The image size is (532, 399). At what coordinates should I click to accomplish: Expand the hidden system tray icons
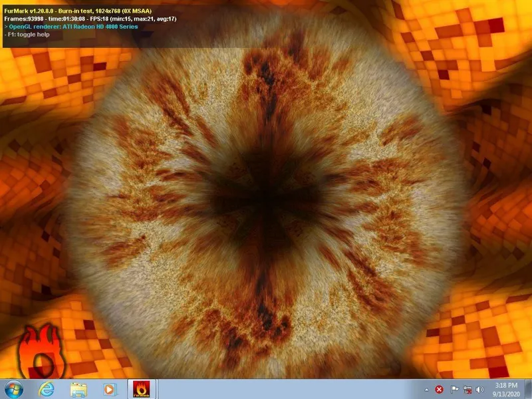(426, 389)
